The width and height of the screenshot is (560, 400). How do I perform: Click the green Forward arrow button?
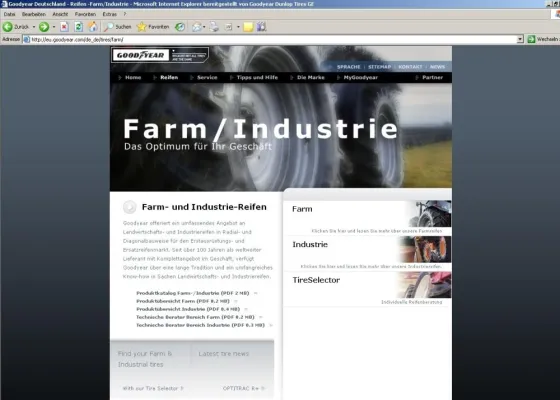(44, 27)
